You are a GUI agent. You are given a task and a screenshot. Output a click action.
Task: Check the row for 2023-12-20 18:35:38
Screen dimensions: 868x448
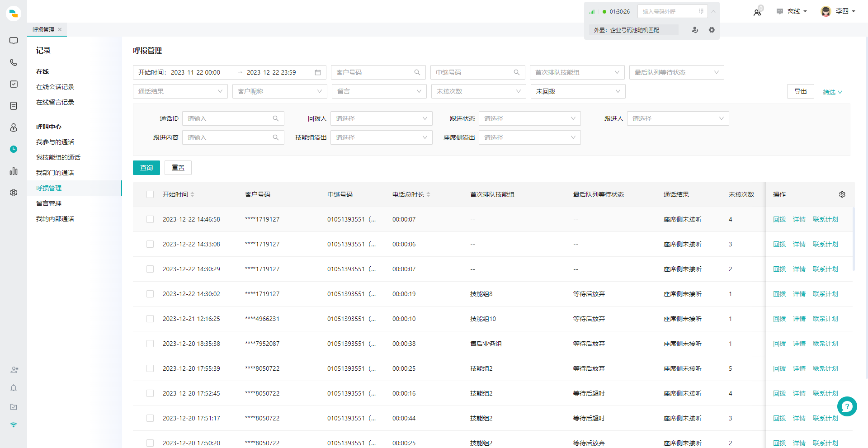point(150,344)
